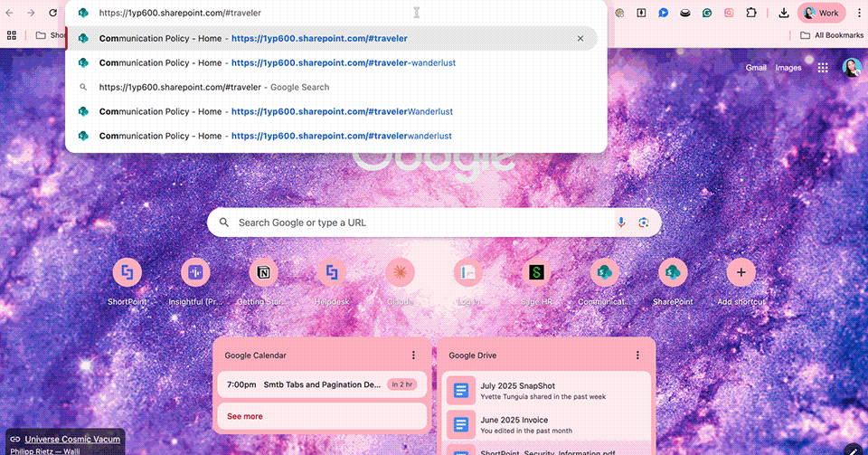Open the Grammarly extension icon
This screenshot has height=455, width=868.
[707, 13]
